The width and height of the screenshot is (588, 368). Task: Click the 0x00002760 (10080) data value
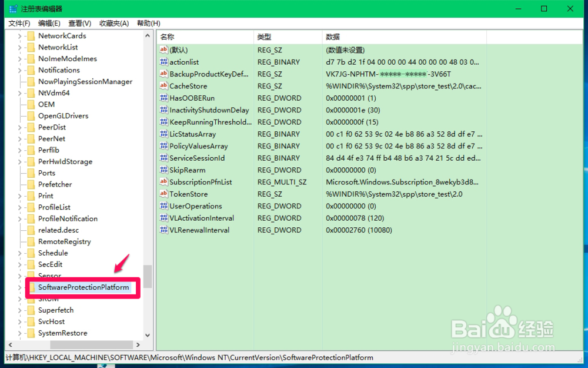pos(359,230)
